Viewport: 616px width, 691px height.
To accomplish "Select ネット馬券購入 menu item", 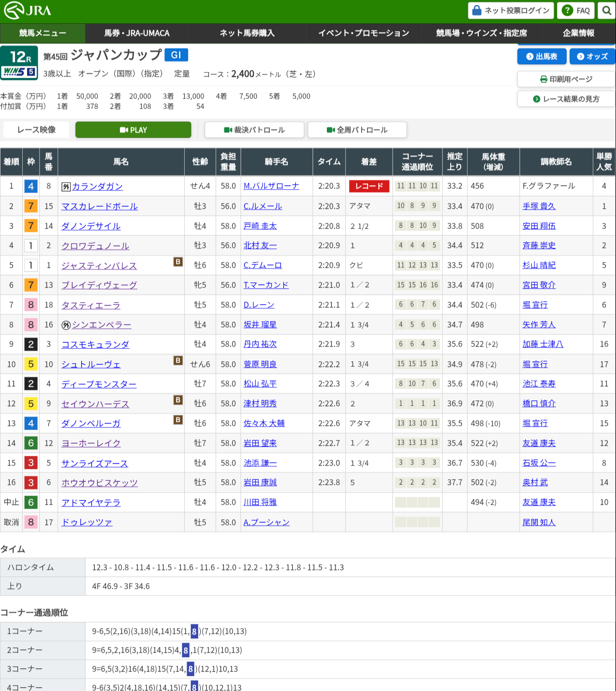I will 247,33.
